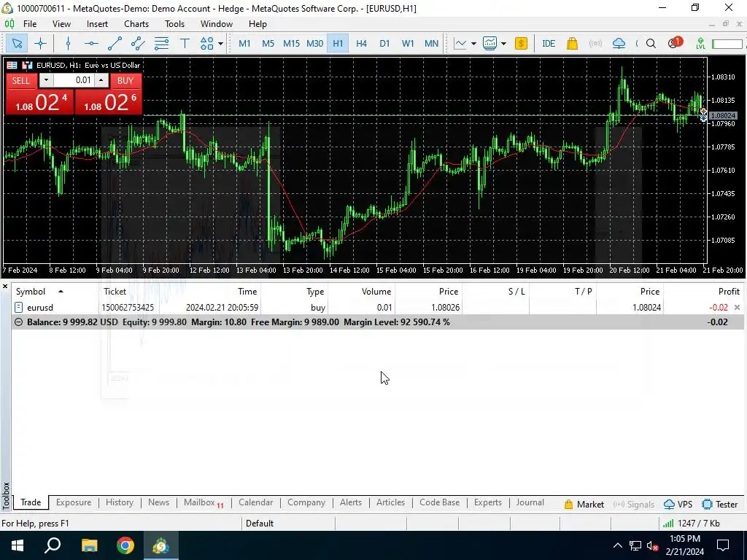
Task: Sort positions by Time column header
Action: (x=247, y=292)
